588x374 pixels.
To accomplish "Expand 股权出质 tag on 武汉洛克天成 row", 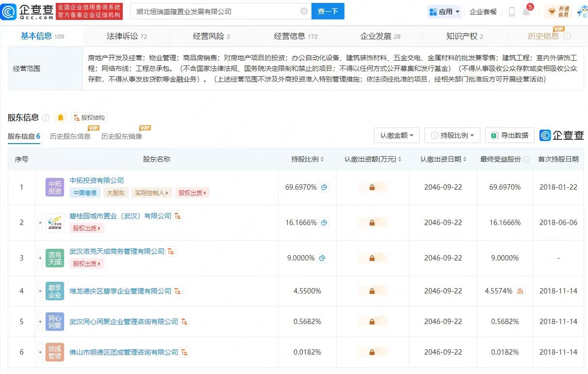I will (87, 263).
